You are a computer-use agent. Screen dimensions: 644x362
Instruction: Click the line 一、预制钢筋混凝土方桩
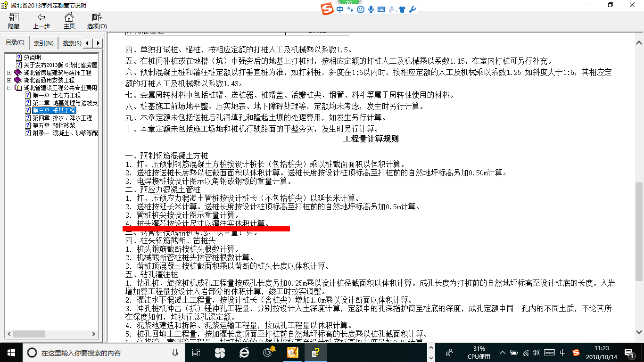point(167,156)
